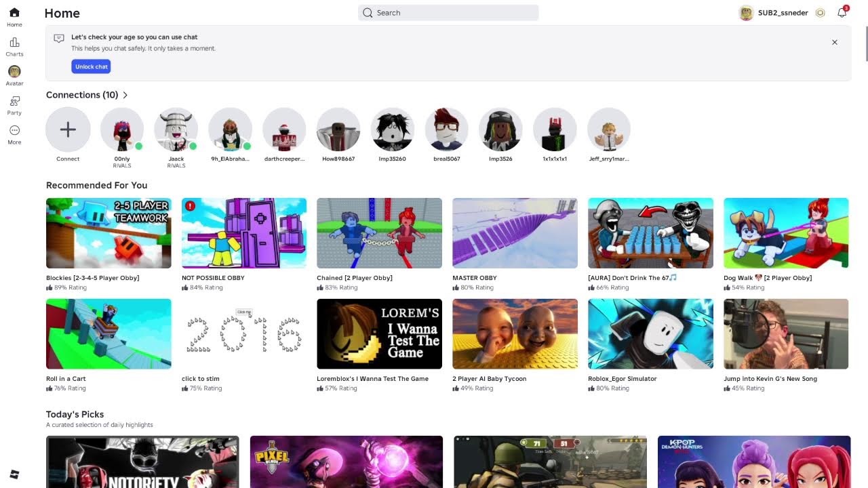The image size is (868, 488).
Task: Open the Home sidebar icon
Action: click(14, 13)
